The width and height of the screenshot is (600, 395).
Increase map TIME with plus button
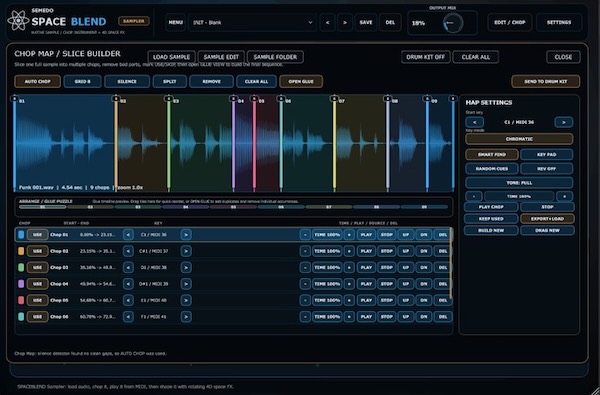(x=564, y=196)
